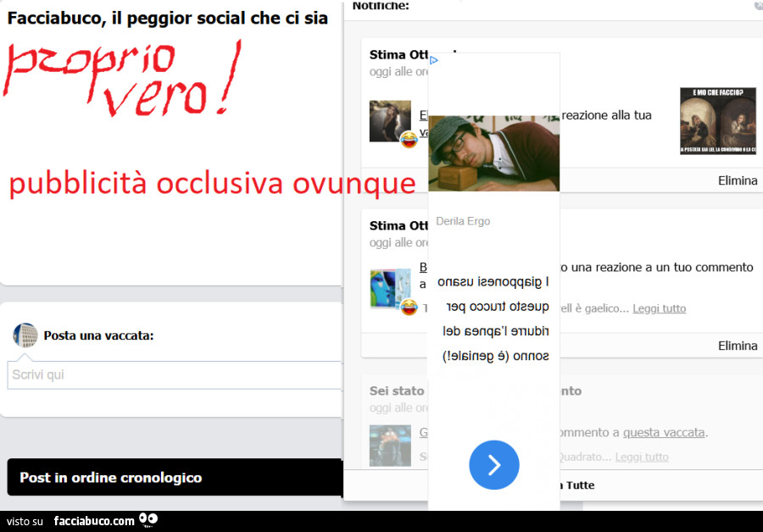Click the 'Scrivi qui' post input field

175,375
